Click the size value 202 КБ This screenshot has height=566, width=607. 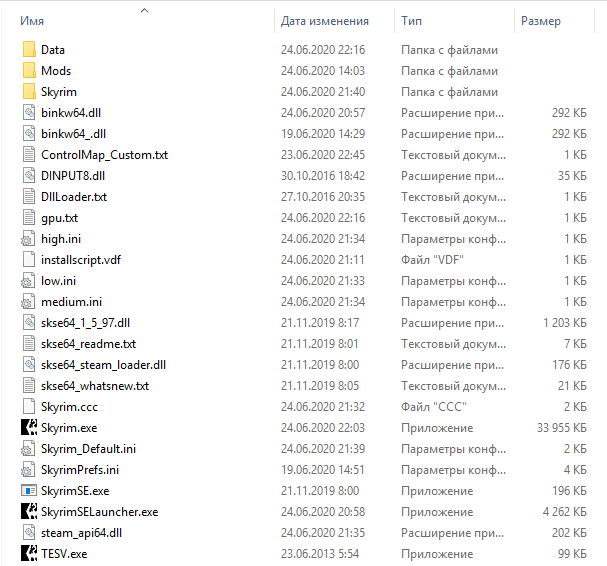pyautogui.click(x=569, y=533)
